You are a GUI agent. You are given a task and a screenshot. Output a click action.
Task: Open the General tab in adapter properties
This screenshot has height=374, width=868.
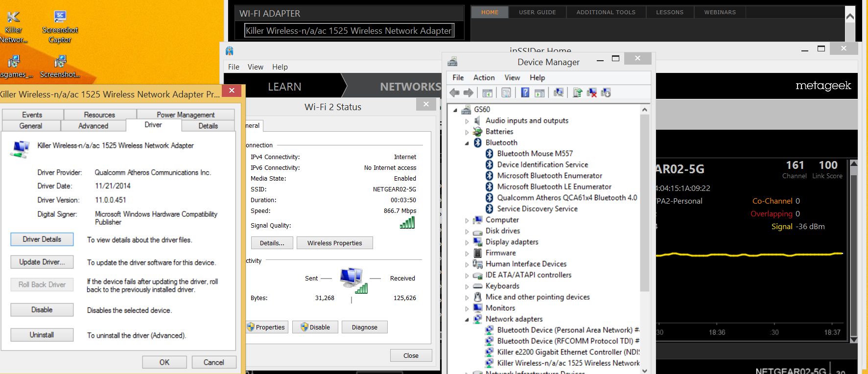coord(31,126)
